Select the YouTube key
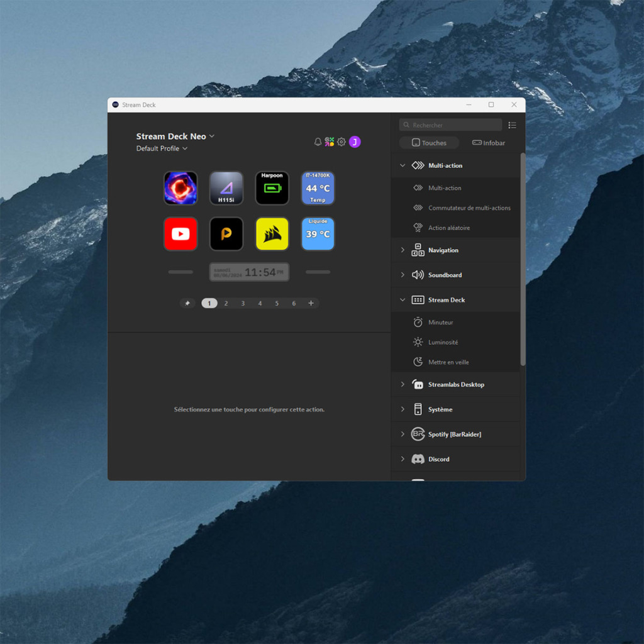 tap(180, 234)
